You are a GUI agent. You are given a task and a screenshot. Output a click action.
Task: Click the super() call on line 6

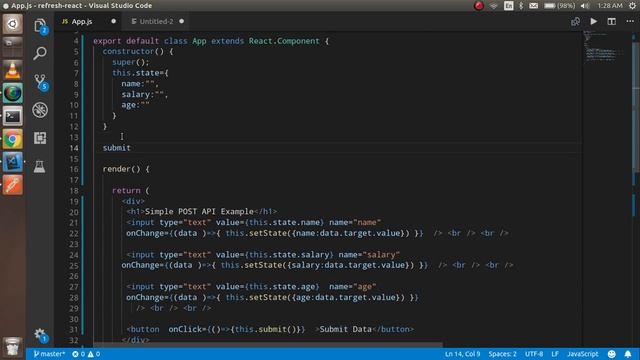[x=131, y=62]
